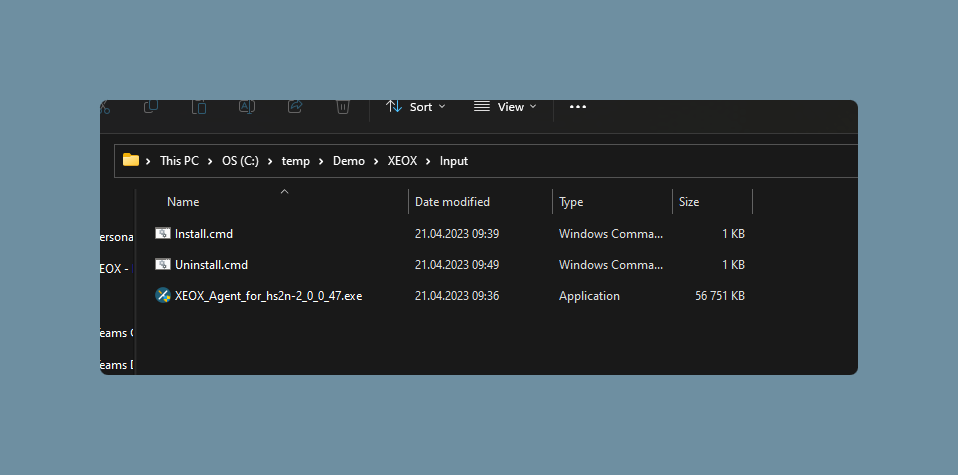
Task: Sort by the Type column header
Action: (571, 202)
